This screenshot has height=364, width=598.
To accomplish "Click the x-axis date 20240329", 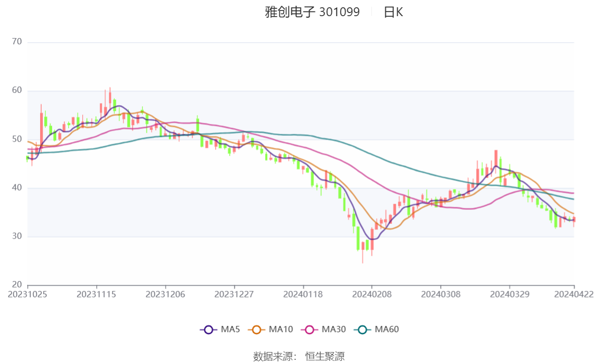I will coord(509,295).
